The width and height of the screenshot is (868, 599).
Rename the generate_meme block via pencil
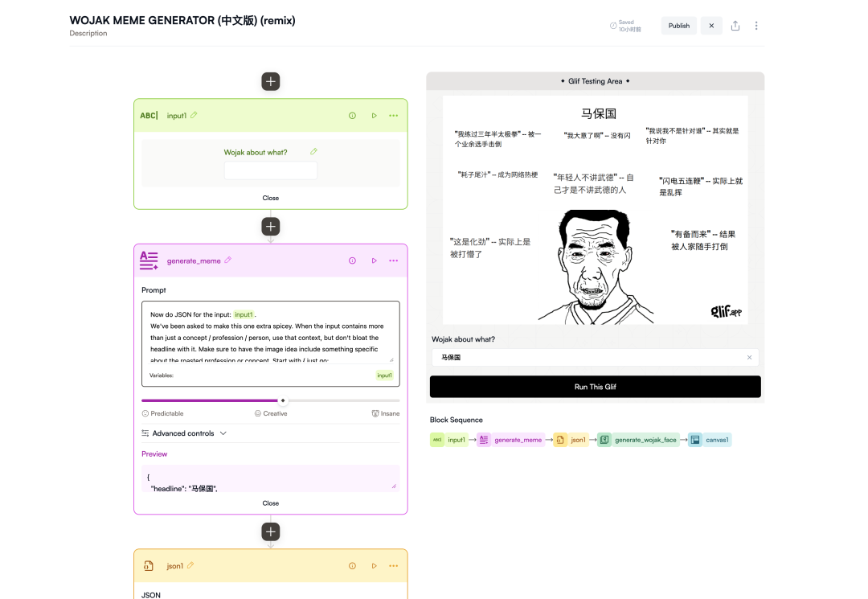coord(227,261)
